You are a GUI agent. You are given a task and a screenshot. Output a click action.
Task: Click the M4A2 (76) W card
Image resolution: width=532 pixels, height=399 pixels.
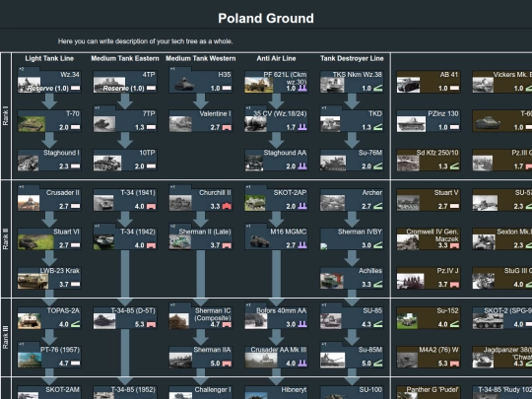click(x=429, y=357)
